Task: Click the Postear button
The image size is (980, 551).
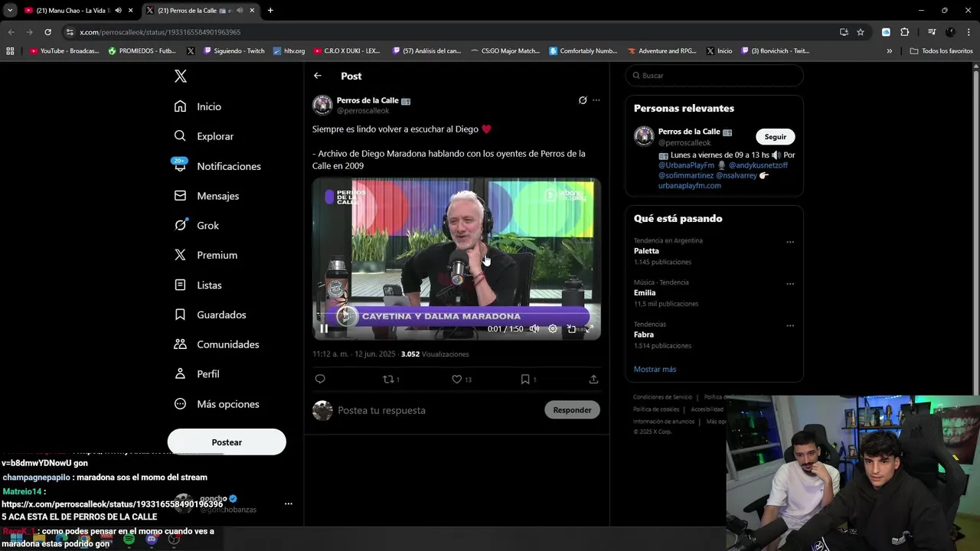Action: click(227, 442)
